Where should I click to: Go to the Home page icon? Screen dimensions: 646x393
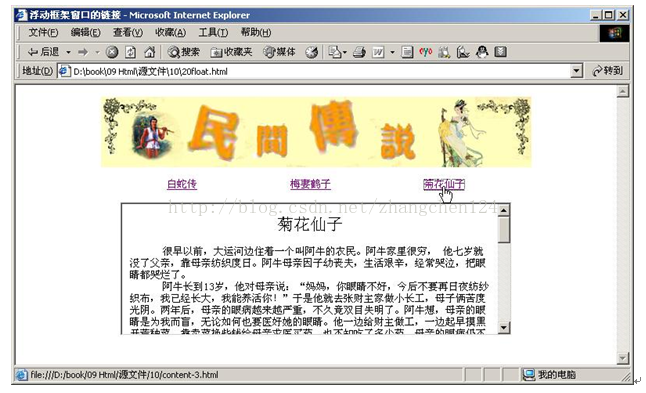[x=149, y=52]
